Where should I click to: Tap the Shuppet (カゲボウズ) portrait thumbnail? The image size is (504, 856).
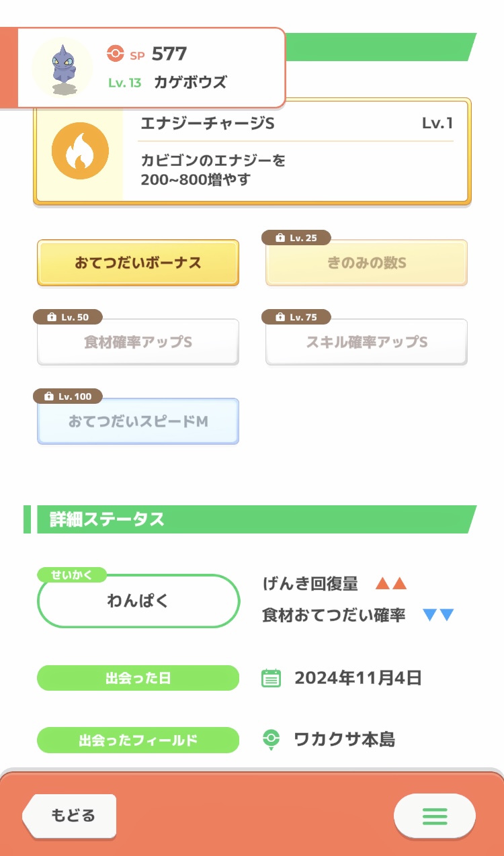click(x=62, y=67)
